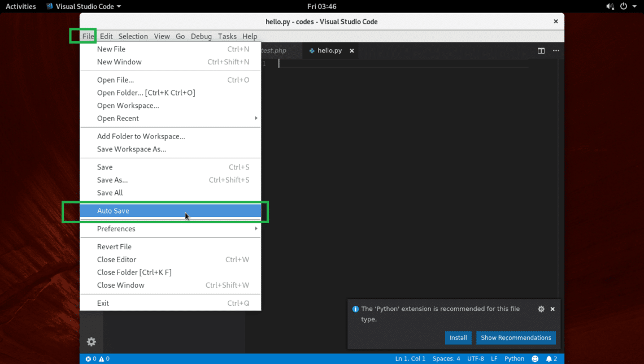Open the Selection menu
This screenshot has width=644, height=364.
click(x=133, y=36)
